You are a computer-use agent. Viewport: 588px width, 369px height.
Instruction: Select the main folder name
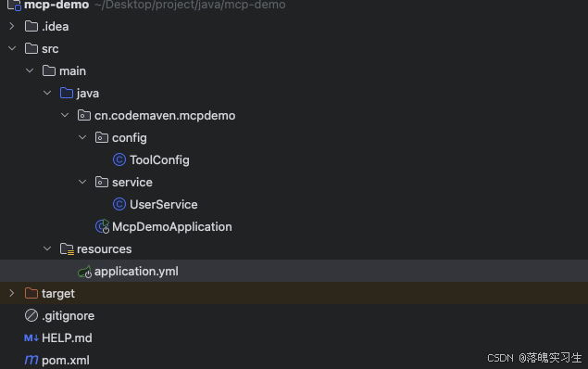coord(73,71)
